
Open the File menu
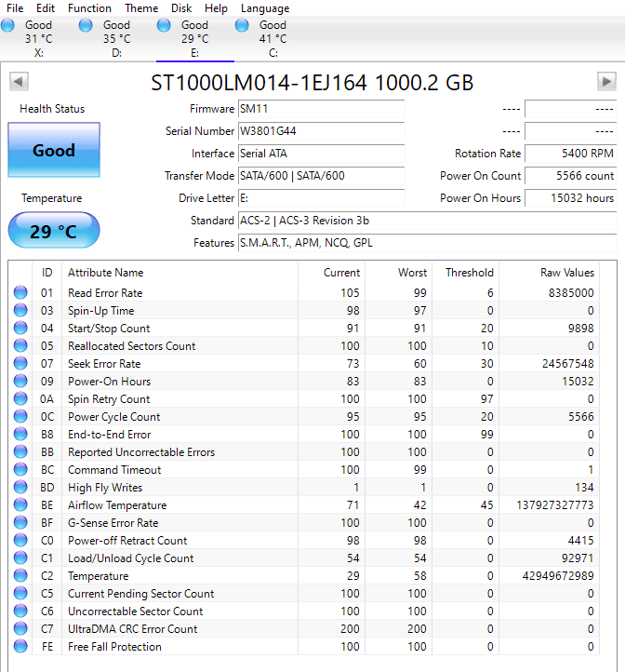(x=15, y=8)
